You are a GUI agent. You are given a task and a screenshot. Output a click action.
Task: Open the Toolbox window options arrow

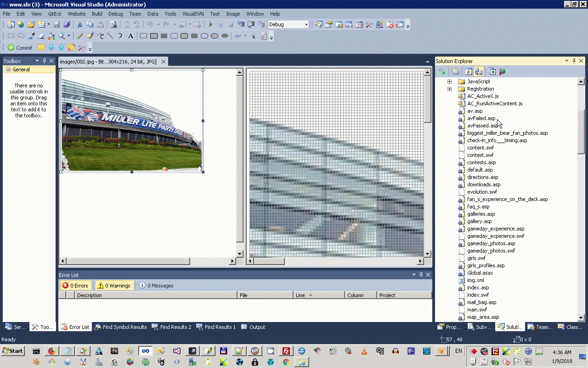coord(37,61)
